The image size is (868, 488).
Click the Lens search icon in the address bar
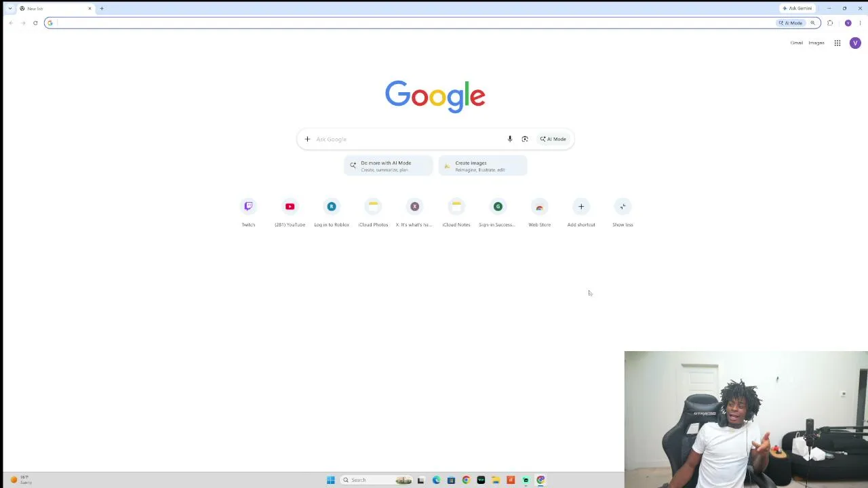click(812, 23)
